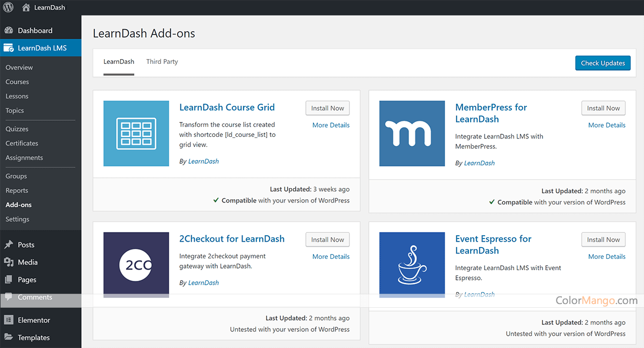Click the LearnDash LMS menu icon

(9, 48)
